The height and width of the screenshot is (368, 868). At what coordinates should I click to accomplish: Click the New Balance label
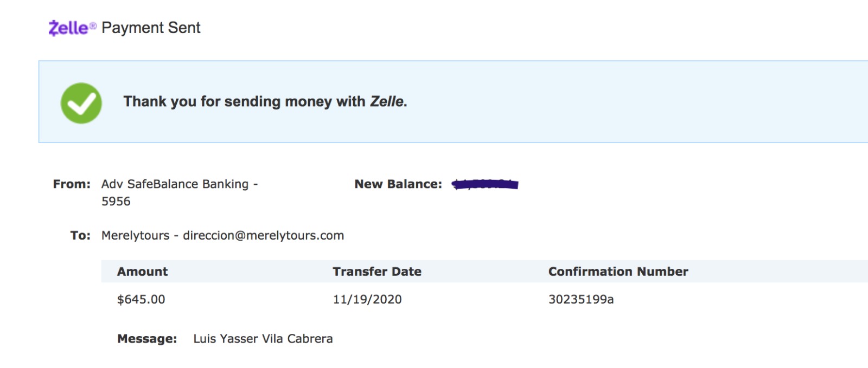[398, 184]
